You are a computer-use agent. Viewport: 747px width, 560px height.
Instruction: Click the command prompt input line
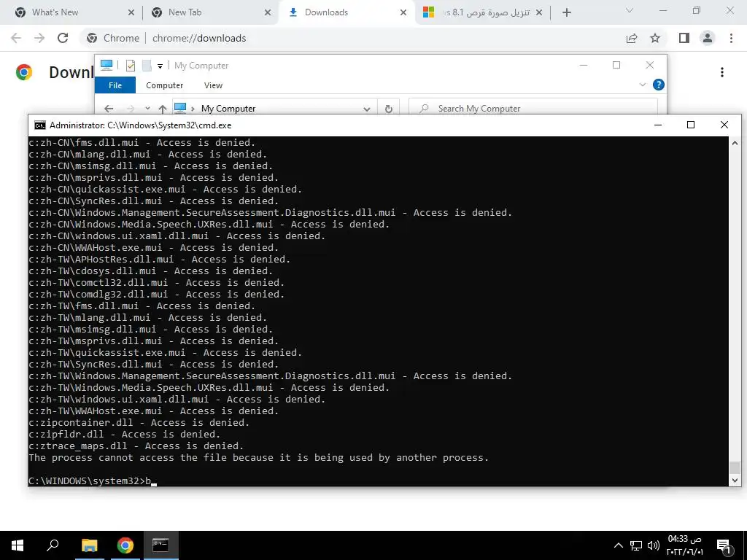point(379,481)
